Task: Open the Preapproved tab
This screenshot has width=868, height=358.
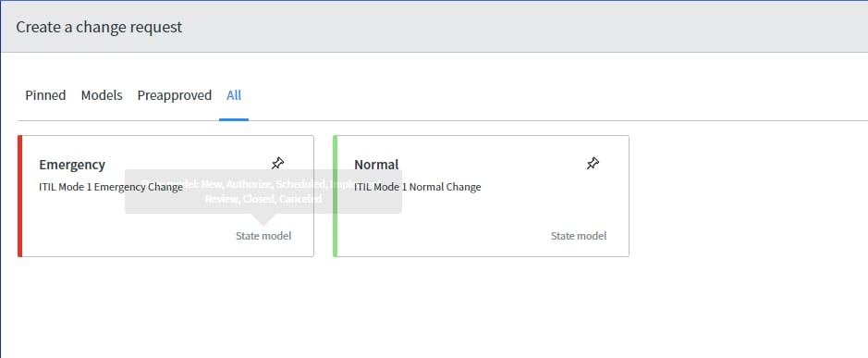Action: (x=175, y=95)
